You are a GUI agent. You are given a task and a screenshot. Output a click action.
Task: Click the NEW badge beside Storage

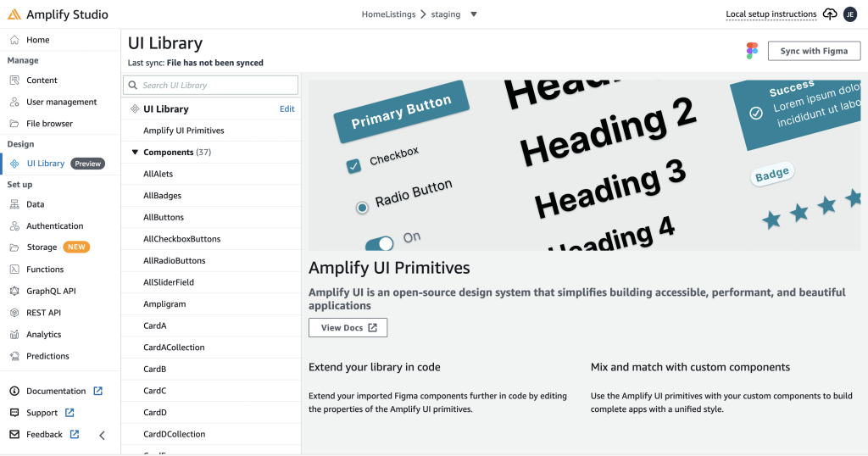76,247
